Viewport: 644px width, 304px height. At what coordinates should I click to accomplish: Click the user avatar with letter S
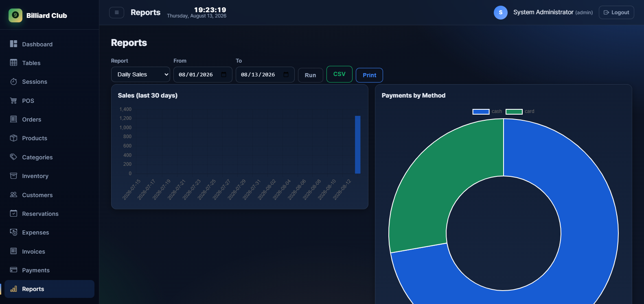tap(501, 13)
